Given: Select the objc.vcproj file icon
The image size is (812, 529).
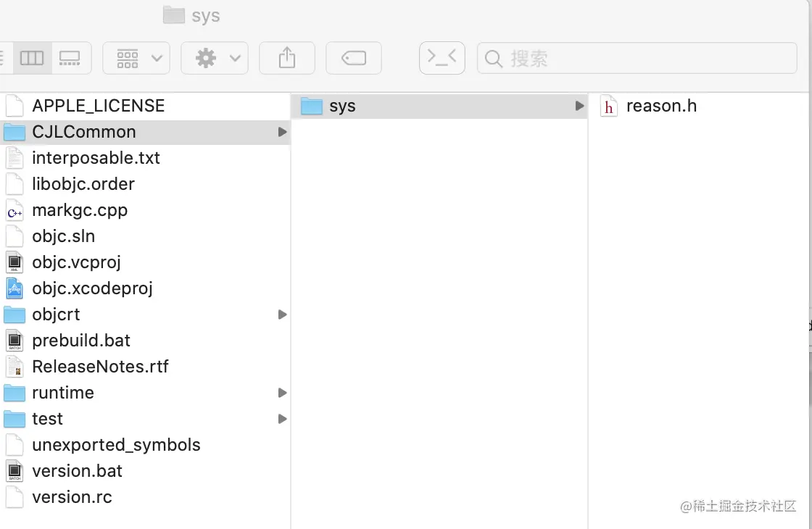Looking at the screenshot, I should [14, 262].
